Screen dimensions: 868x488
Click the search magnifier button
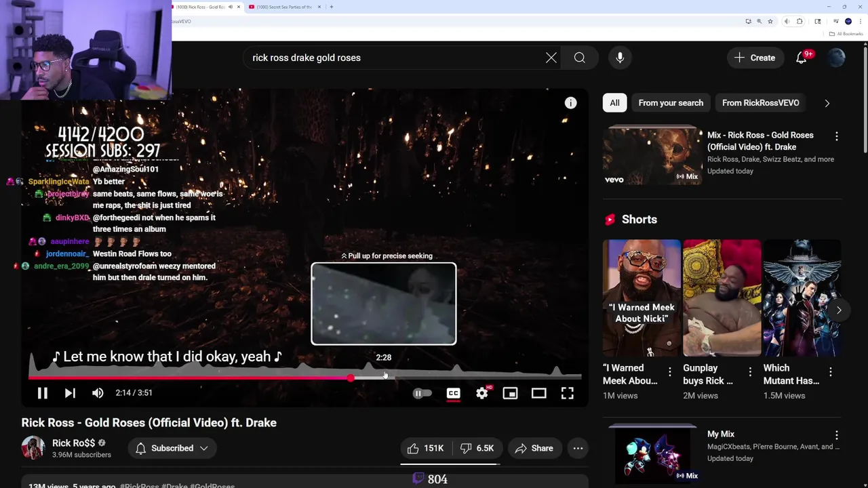tap(580, 58)
